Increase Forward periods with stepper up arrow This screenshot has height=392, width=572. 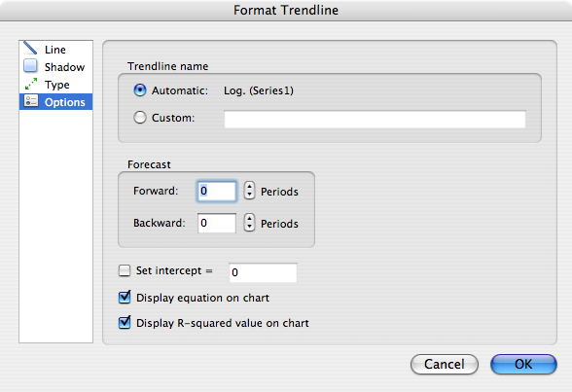point(249,186)
